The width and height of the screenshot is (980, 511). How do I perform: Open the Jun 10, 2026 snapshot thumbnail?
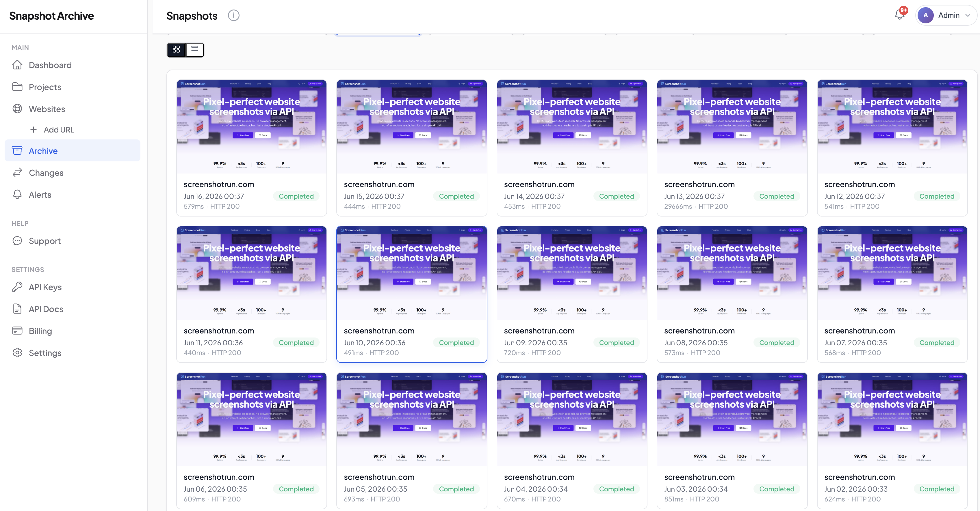[x=412, y=273]
